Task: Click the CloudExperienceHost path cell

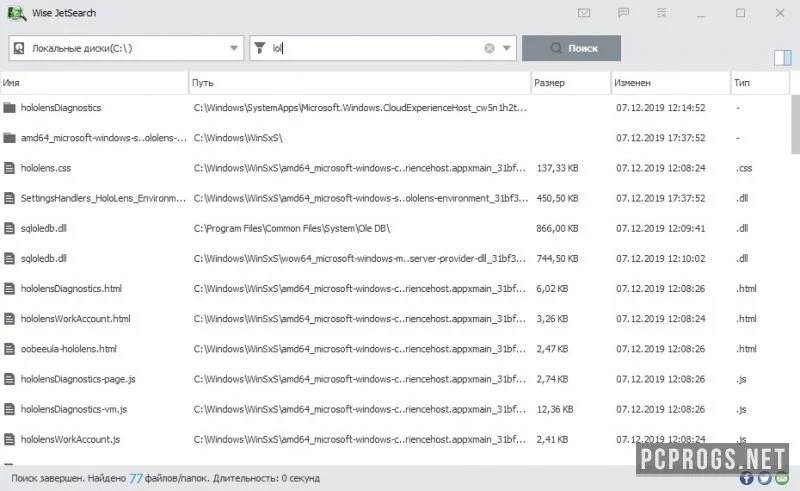Action: pyautogui.click(x=360, y=108)
